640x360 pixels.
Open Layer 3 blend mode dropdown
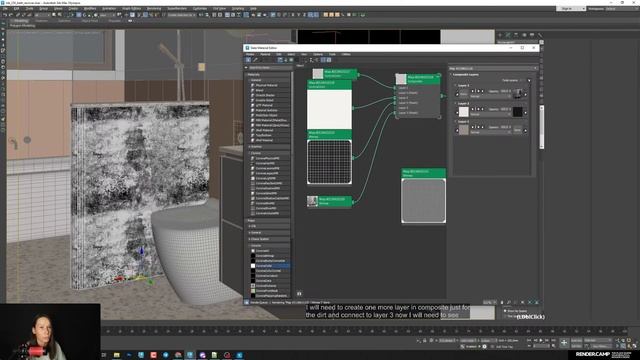(x=491, y=132)
